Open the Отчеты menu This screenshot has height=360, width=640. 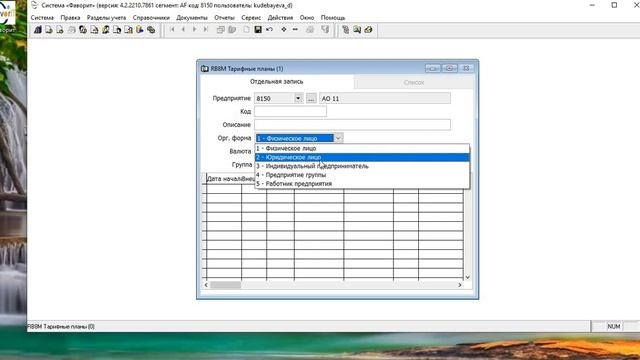click(x=224, y=18)
